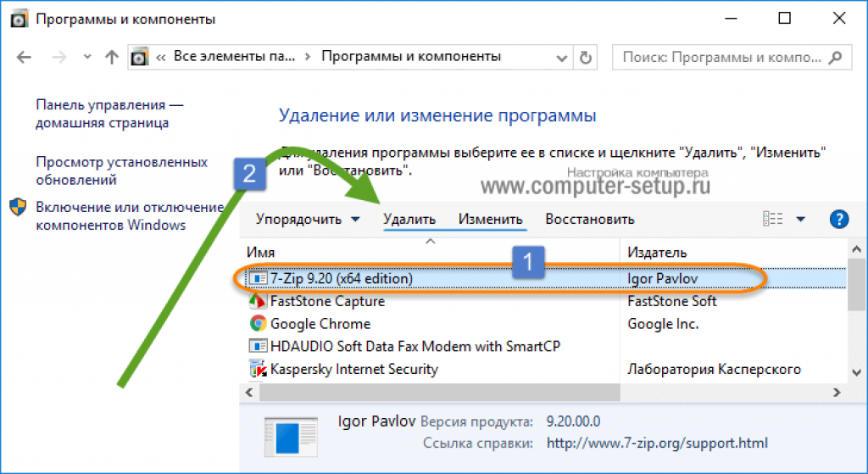
Task: Click the vertical scrollbar down arrow
Action: tap(856, 372)
